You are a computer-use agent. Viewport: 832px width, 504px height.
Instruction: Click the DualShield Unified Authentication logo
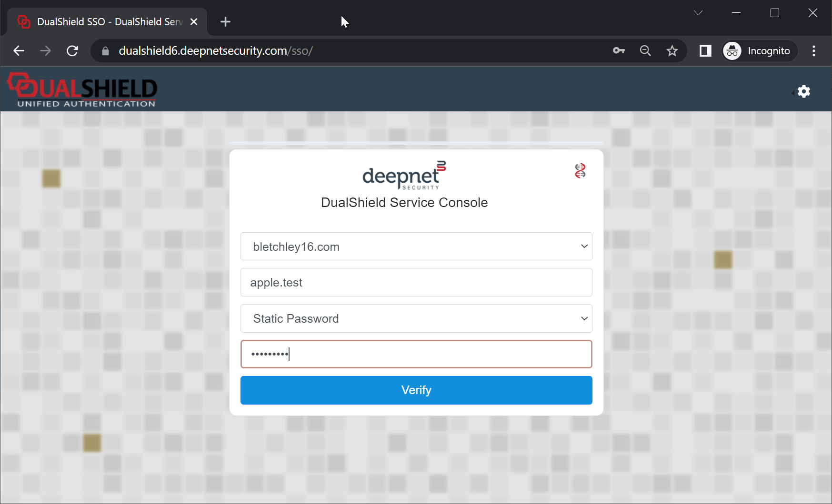(82, 90)
